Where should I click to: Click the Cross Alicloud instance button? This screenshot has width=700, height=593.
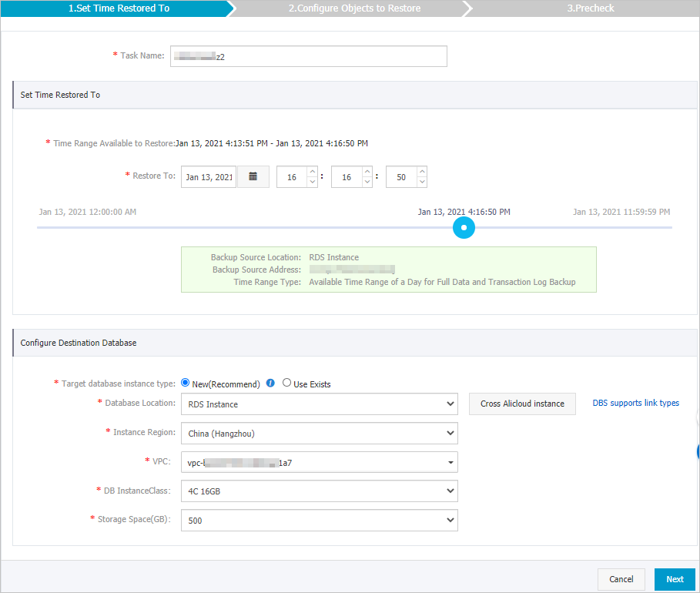pos(522,404)
